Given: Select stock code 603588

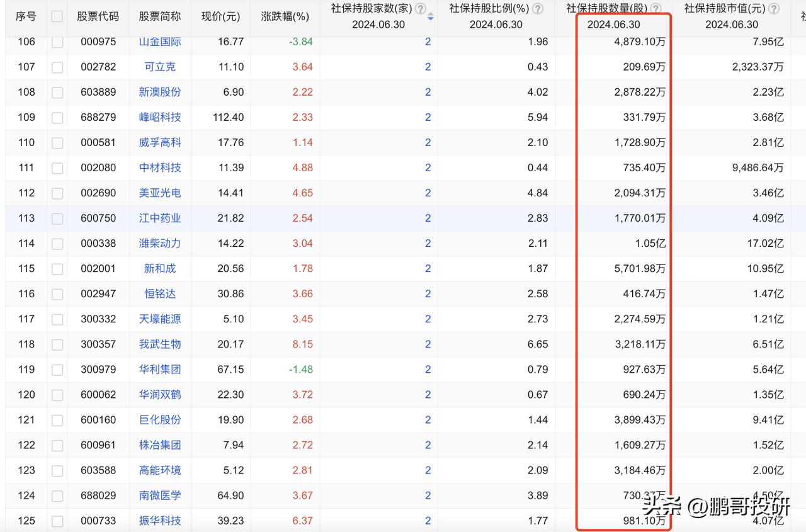Looking at the screenshot, I should pyautogui.click(x=98, y=470).
